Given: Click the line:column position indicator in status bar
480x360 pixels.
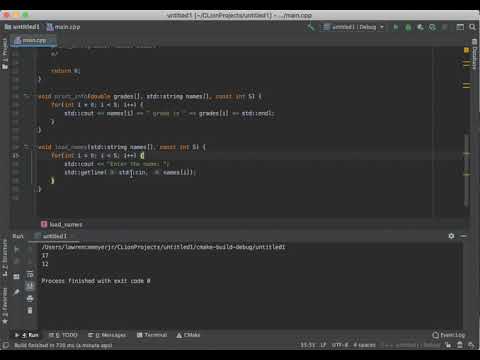Looking at the screenshot, I should [308, 345].
